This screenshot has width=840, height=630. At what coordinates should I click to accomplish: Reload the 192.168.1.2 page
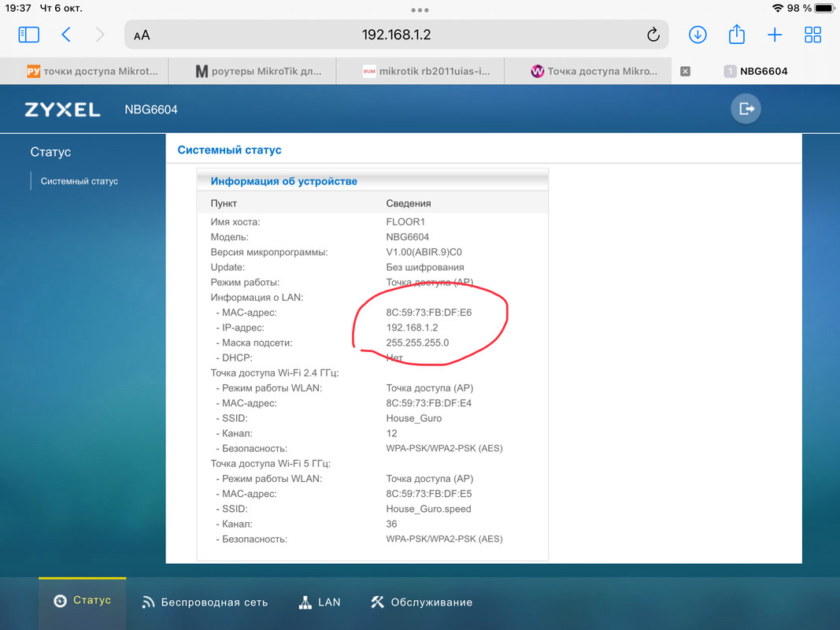point(653,35)
